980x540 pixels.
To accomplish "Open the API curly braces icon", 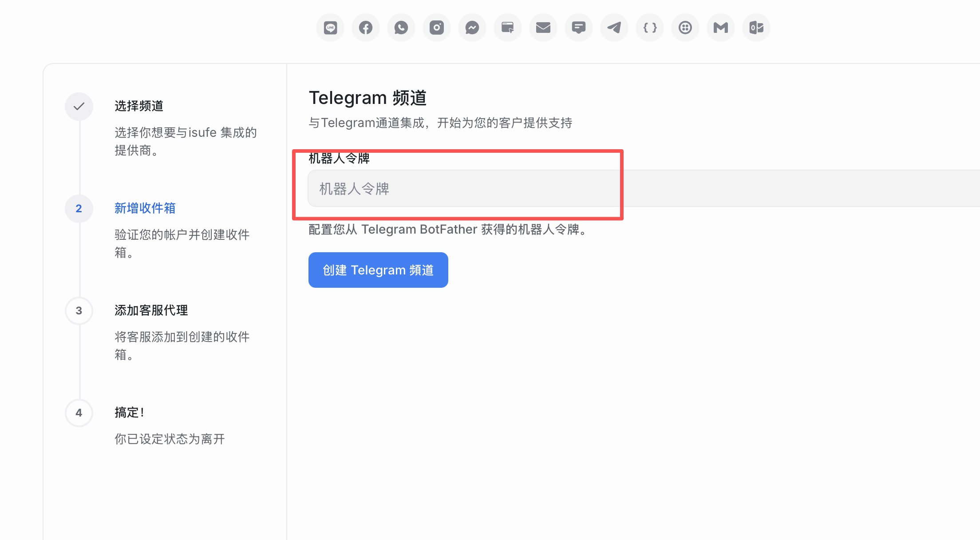I will tap(650, 28).
